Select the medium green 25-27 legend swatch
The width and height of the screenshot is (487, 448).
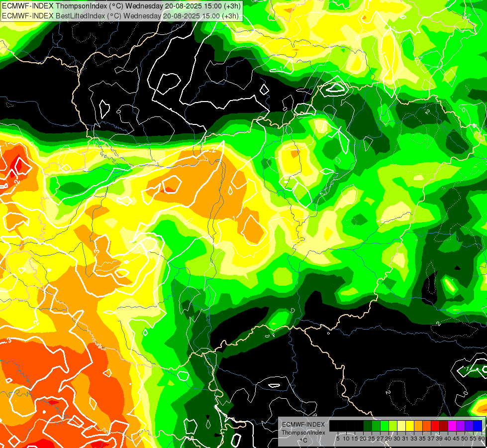pyautogui.click(x=376, y=426)
